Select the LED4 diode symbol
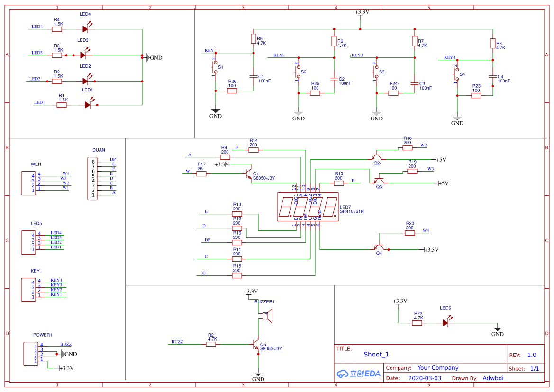 pyautogui.click(x=86, y=28)
